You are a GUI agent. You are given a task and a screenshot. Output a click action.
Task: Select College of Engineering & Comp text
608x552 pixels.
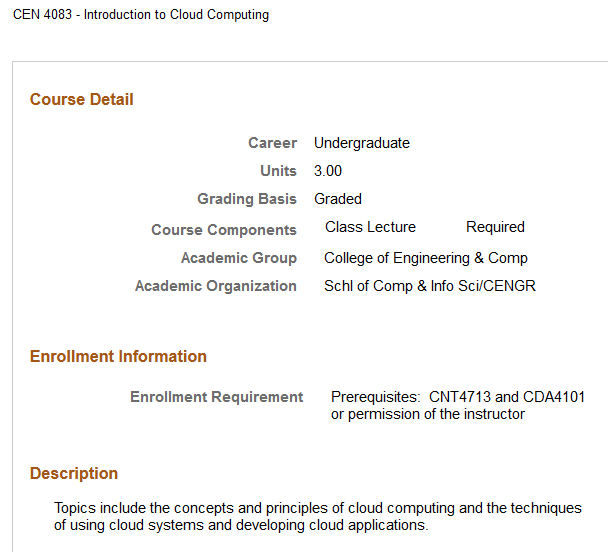(426, 258)
